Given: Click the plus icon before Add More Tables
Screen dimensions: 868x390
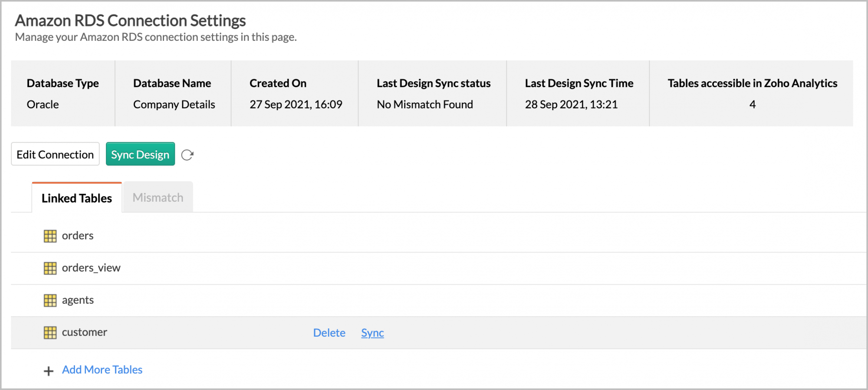Looking at the screenshot, I should (x=49, y=371).
